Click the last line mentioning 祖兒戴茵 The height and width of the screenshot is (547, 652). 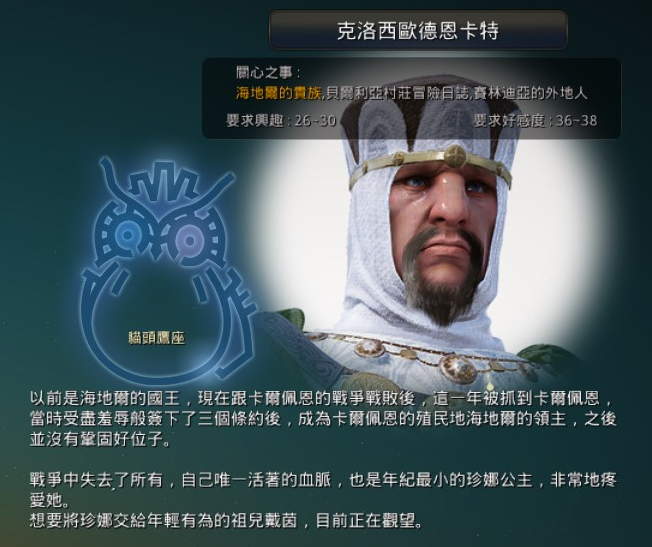(226, 520)
